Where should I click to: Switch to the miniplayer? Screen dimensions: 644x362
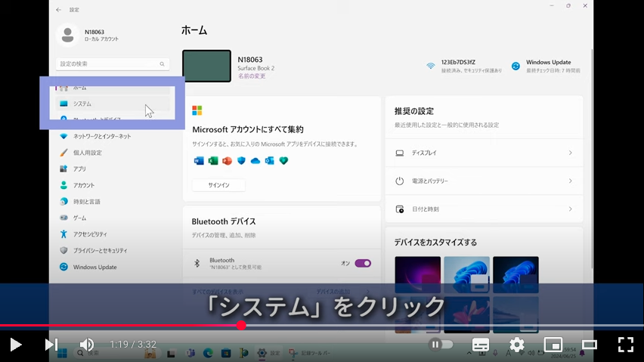click(x=553, y=345)
